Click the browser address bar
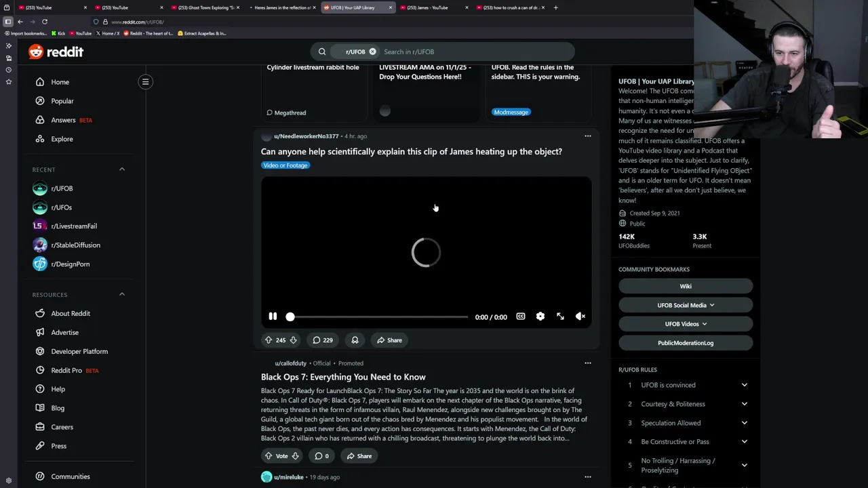868x488 pixels. [393, 22]
